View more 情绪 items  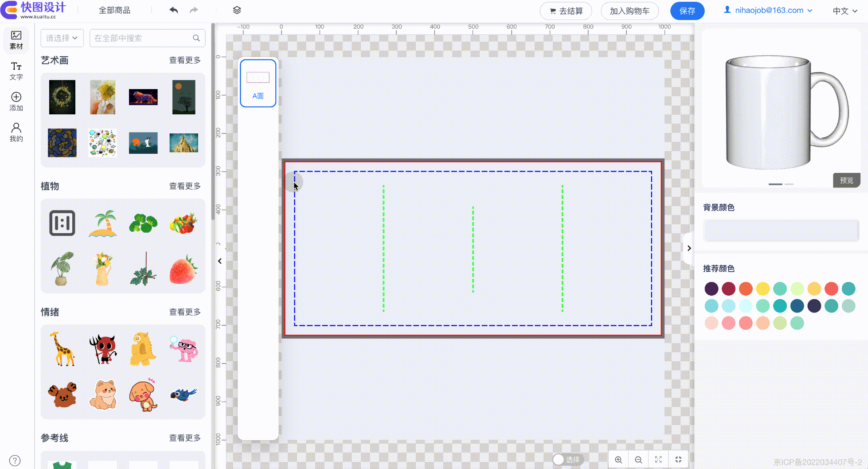pos(185,312)
